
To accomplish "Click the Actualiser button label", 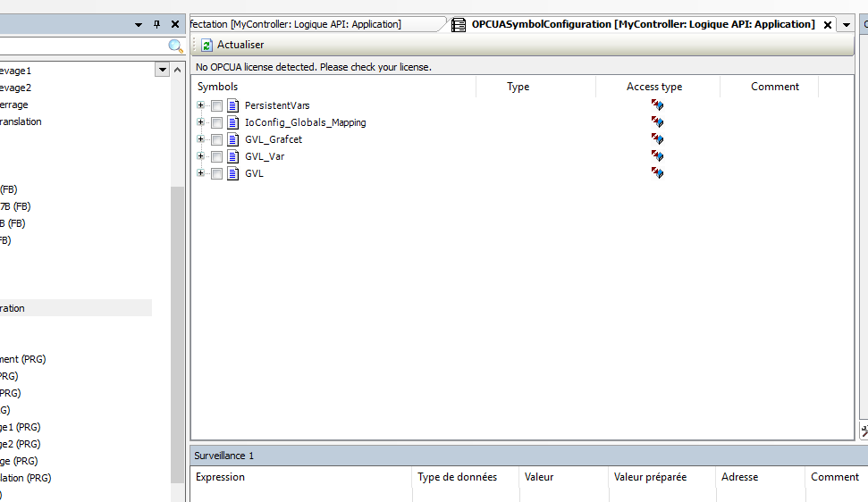I will [x=240, y=45].
